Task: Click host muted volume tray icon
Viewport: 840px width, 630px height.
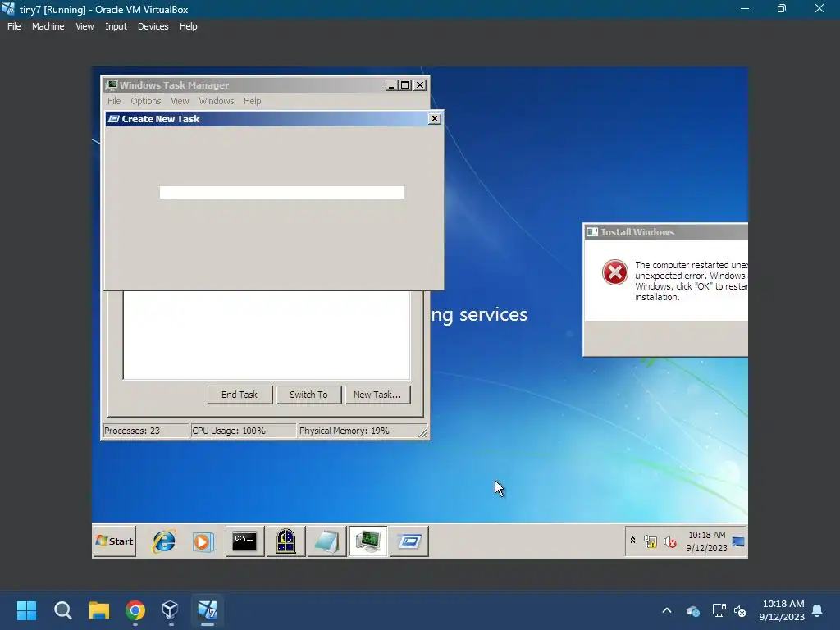Action: pos(741,610)
